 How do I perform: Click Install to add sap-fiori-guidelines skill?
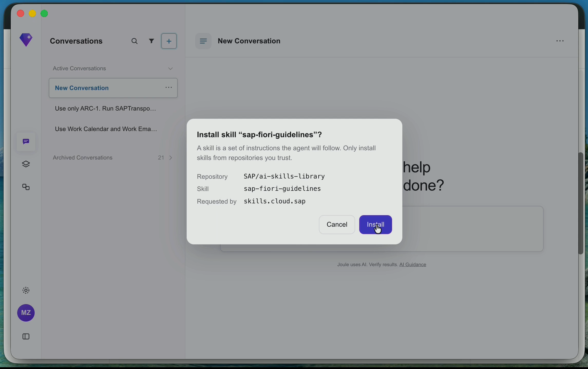(375, 225)
